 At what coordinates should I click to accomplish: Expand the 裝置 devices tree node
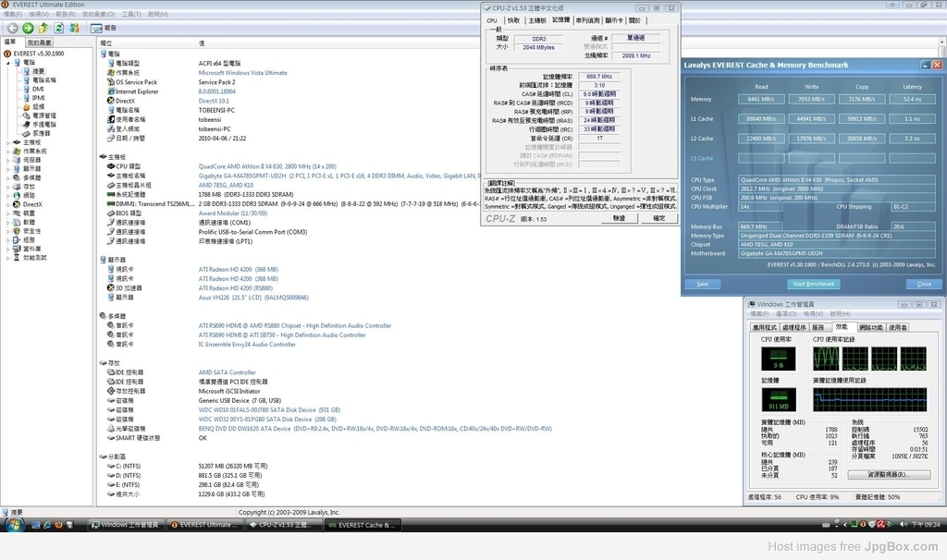(7, 213)
